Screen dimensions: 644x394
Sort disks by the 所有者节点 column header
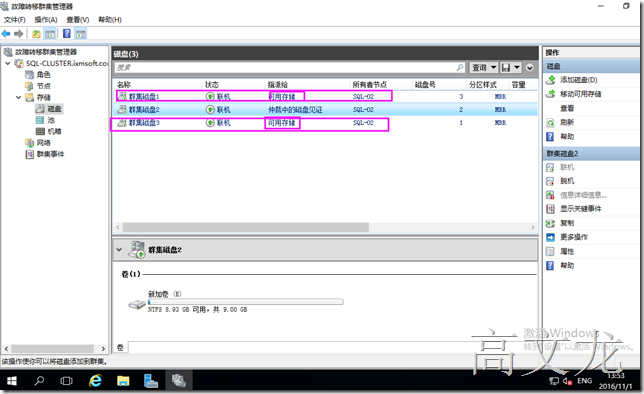click(x=370, y=85)
